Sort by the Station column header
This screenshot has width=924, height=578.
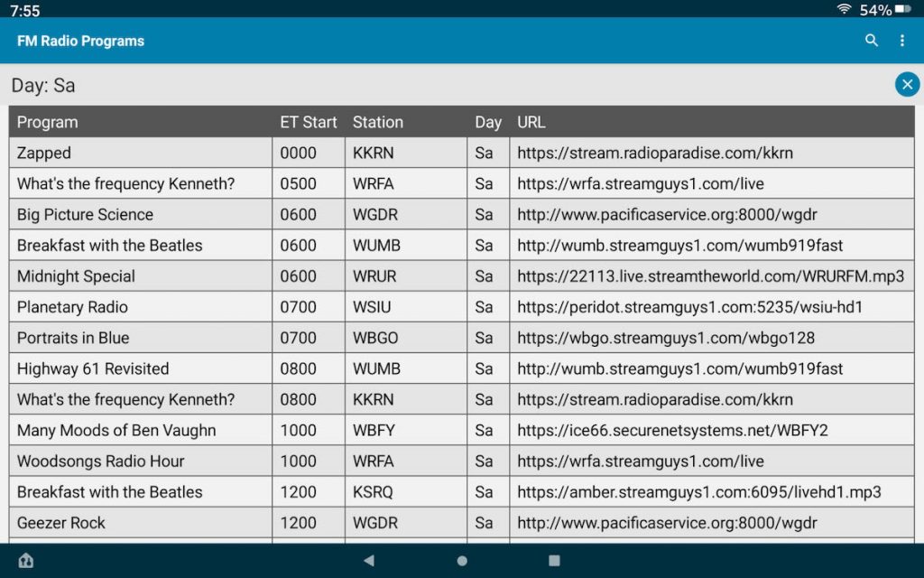point(377,122)
